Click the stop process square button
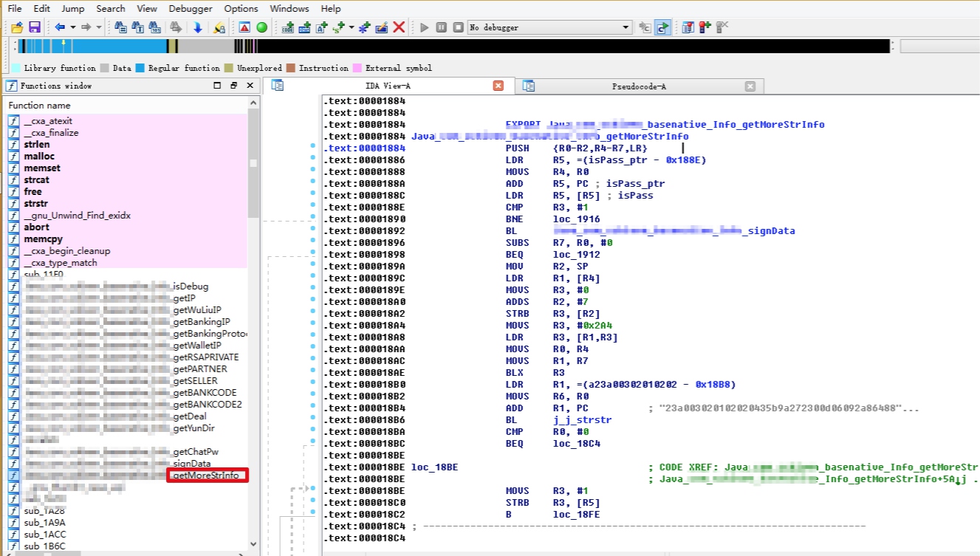The height and width of the screenshot is (556, 980). (x=458, y=27)
